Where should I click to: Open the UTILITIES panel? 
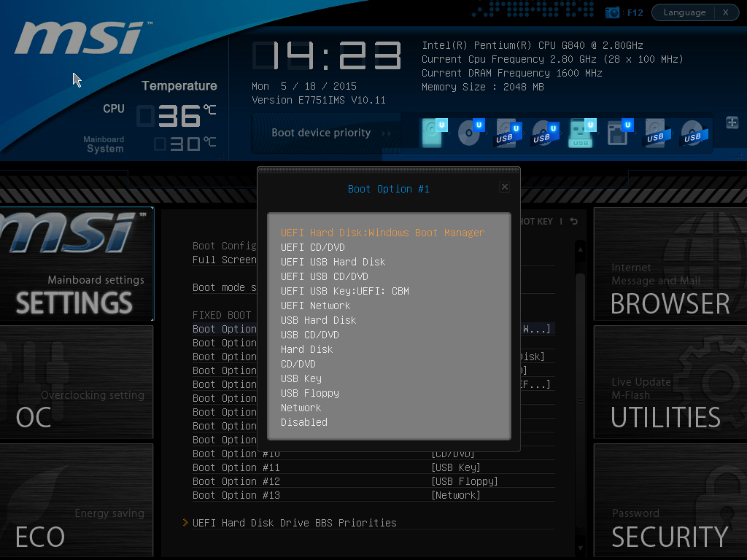(x=670, y=382)
